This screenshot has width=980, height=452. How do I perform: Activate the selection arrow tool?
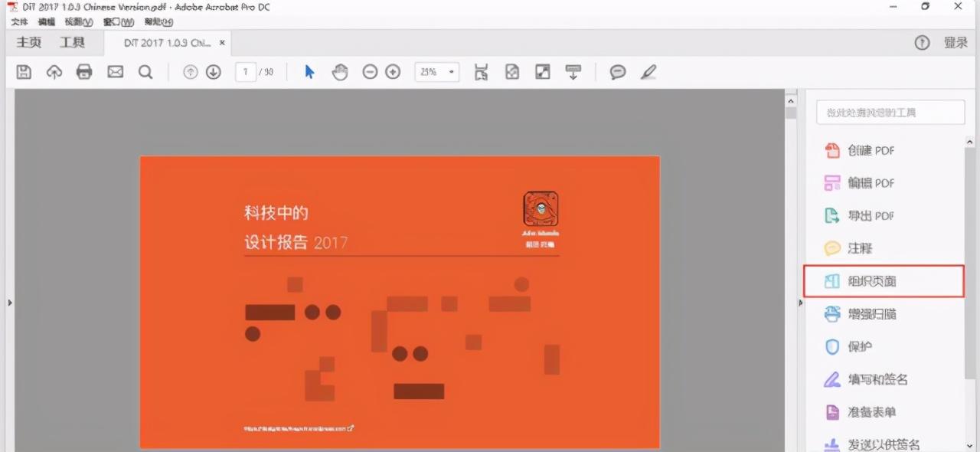[x=309, y=72]
